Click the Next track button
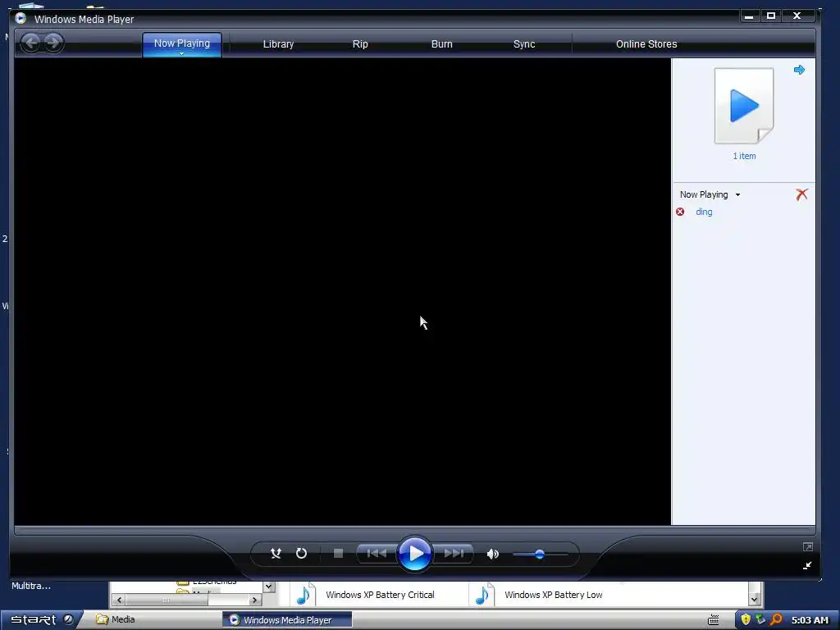 coord(454,554)
